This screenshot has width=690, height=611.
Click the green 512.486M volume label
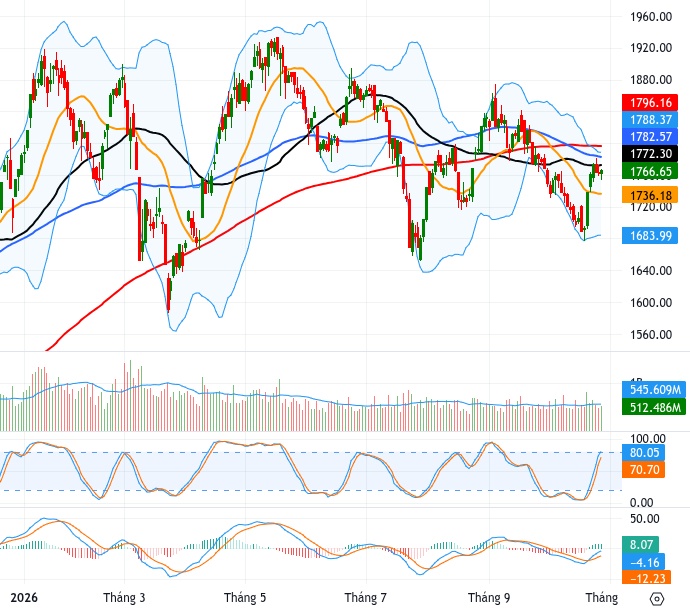point(653,407)
